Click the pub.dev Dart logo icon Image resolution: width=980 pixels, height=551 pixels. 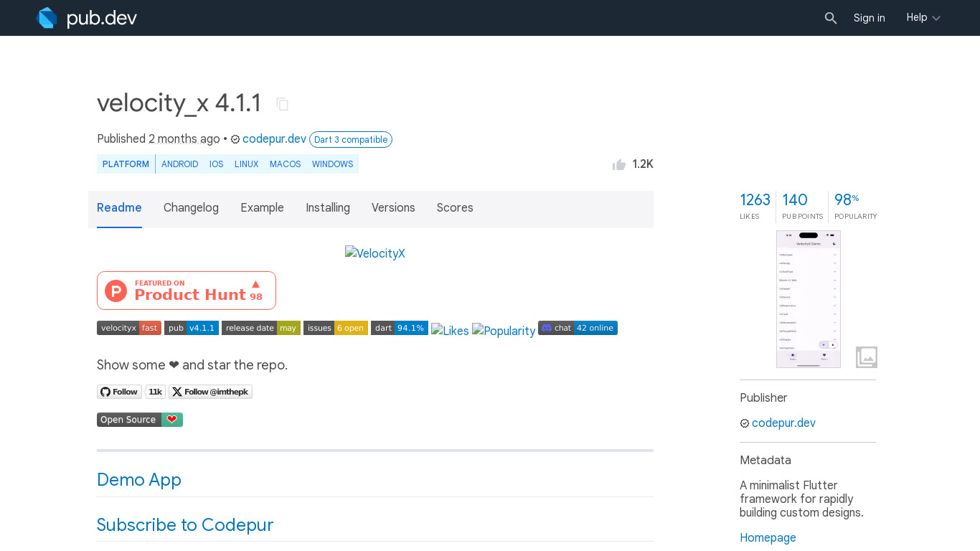47,18
